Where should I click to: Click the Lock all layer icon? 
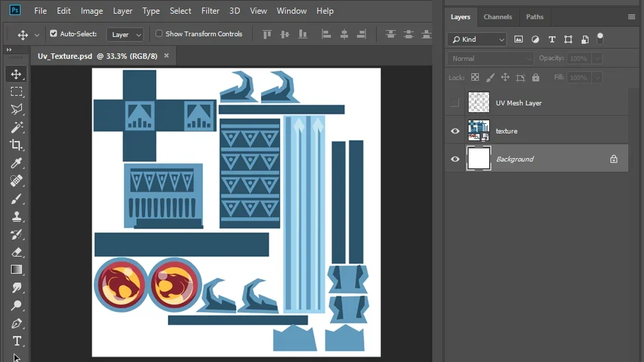tap(536, 77)
